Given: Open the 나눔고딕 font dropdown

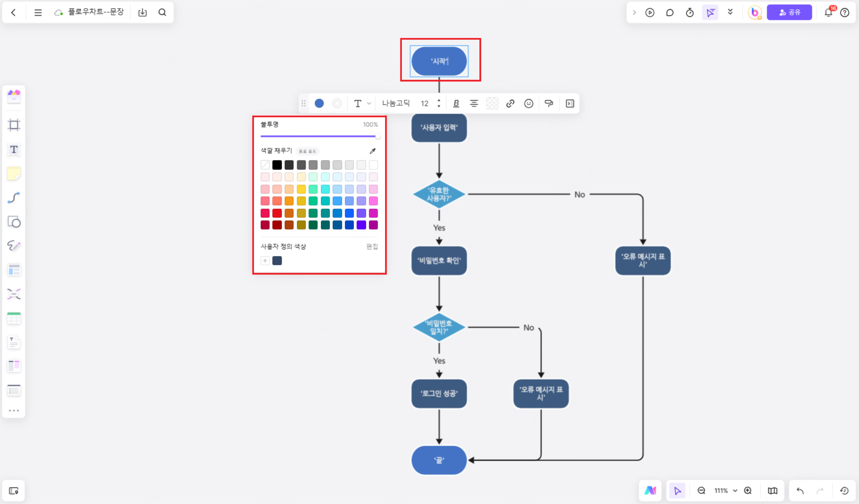Looking at the screenshot, I should (396, 104).
